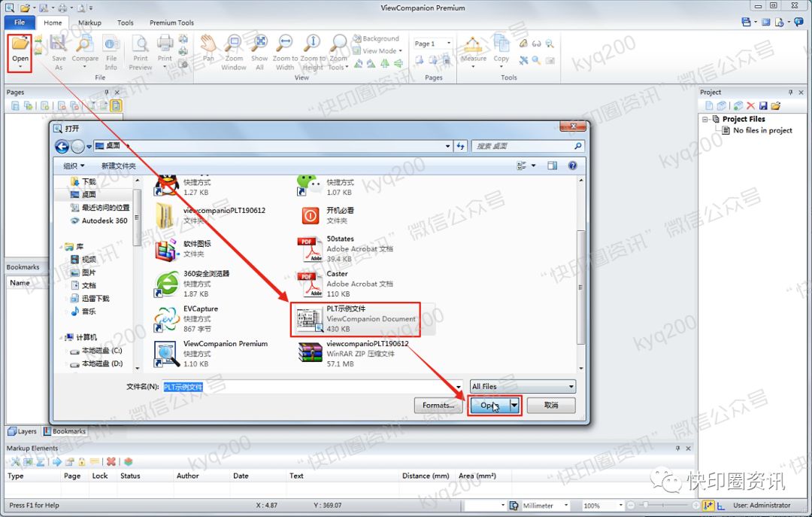Switch to the Bookmarks bottom tab

64,431
